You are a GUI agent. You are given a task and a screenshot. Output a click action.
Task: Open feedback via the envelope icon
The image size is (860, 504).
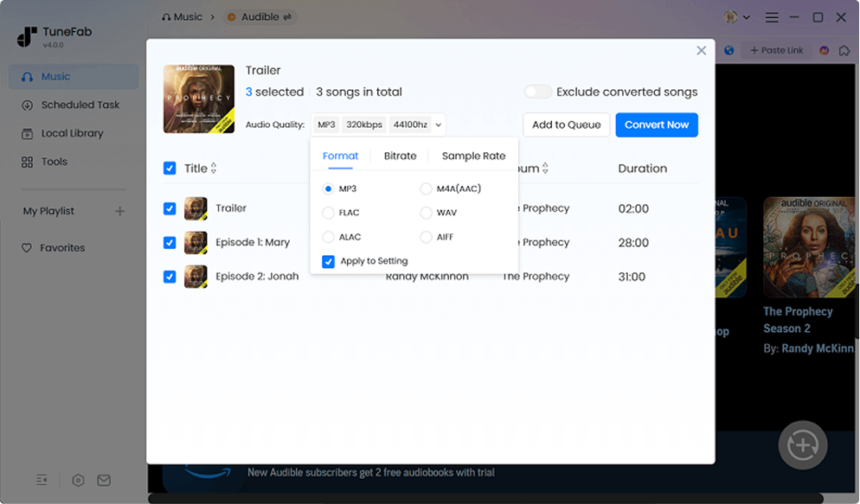click(104, 480)
